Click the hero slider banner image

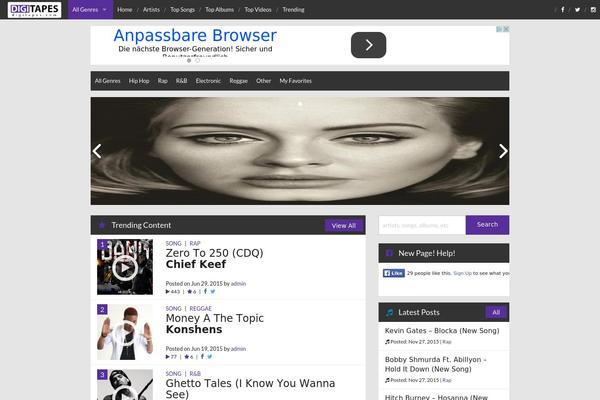click(300, 151)
